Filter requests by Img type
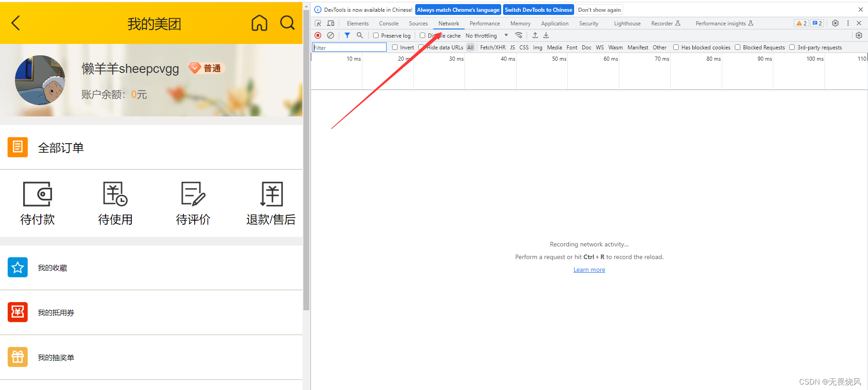 click(537, 47)
